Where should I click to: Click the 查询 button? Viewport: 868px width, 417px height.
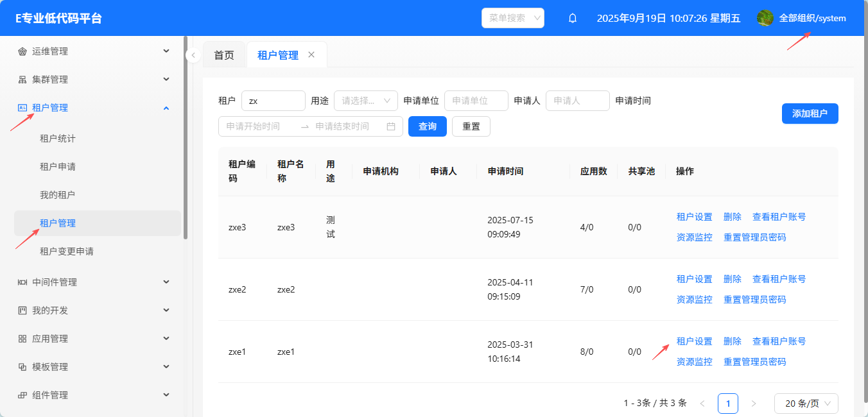point(428,126)
